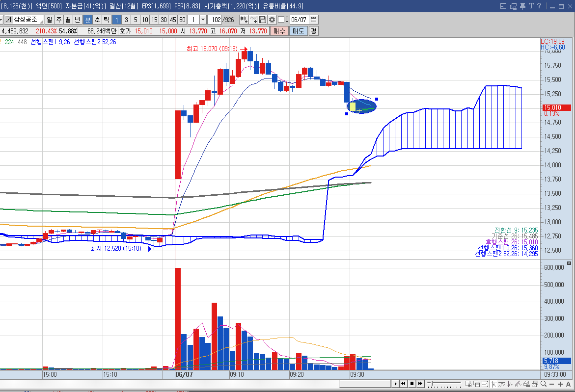Click the 매도 sell button
This screenshot has width=575, height=392.
(x=298, y=30)
